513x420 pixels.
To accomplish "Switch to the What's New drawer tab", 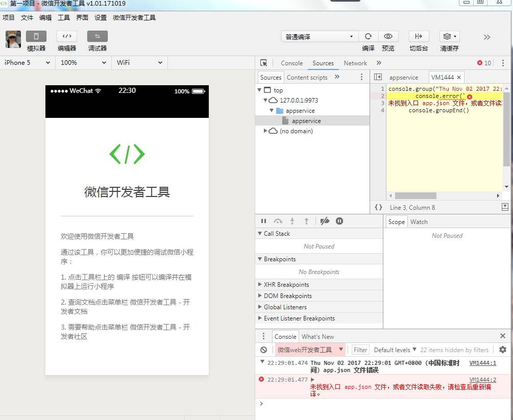I will 317,337.
